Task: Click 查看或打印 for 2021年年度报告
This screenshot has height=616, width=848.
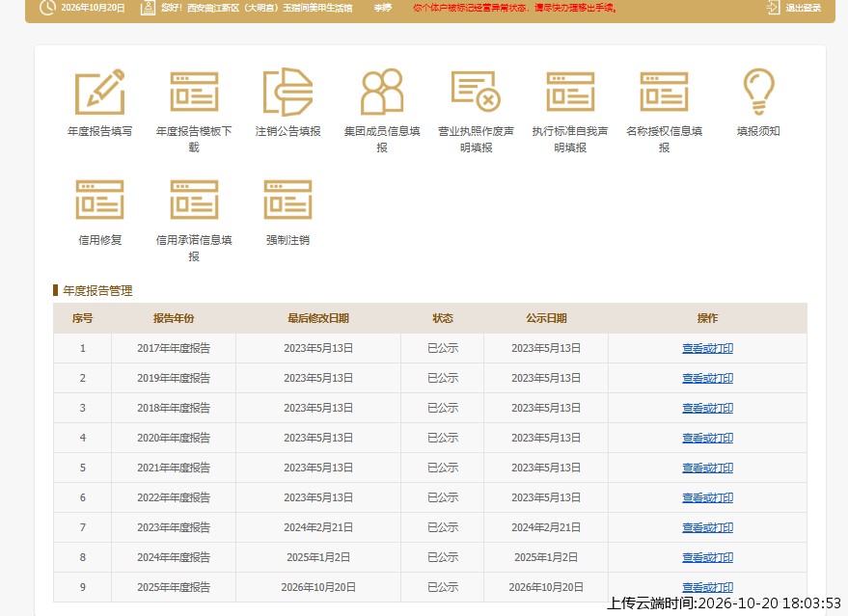Action: point(707,468)
